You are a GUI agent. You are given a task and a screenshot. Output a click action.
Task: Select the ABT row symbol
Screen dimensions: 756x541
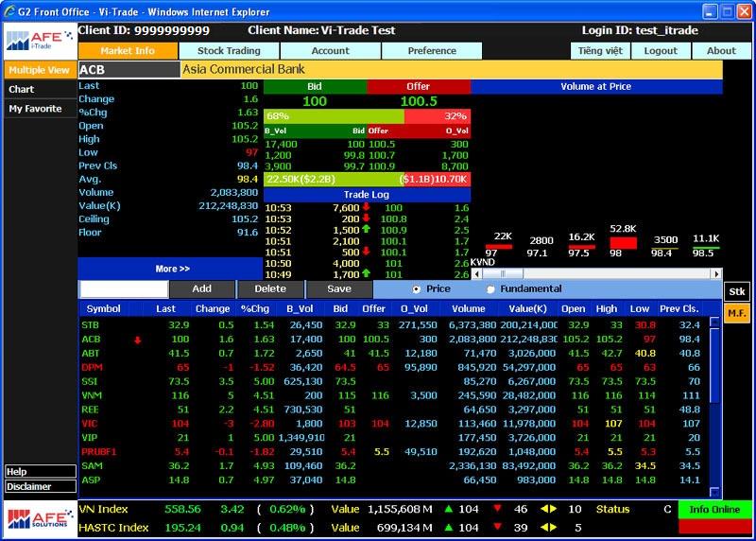pyautogui.click(x=90, y=354)
